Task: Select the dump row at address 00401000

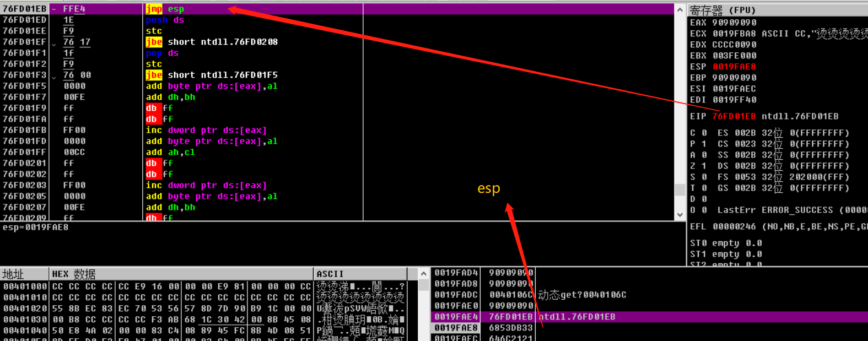Action: coord(204,286)
